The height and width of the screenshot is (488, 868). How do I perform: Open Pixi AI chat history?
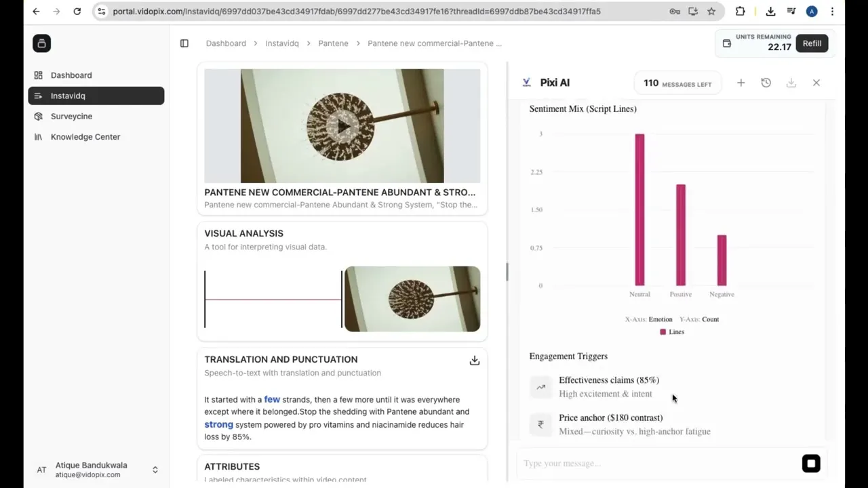click(766, 83)
